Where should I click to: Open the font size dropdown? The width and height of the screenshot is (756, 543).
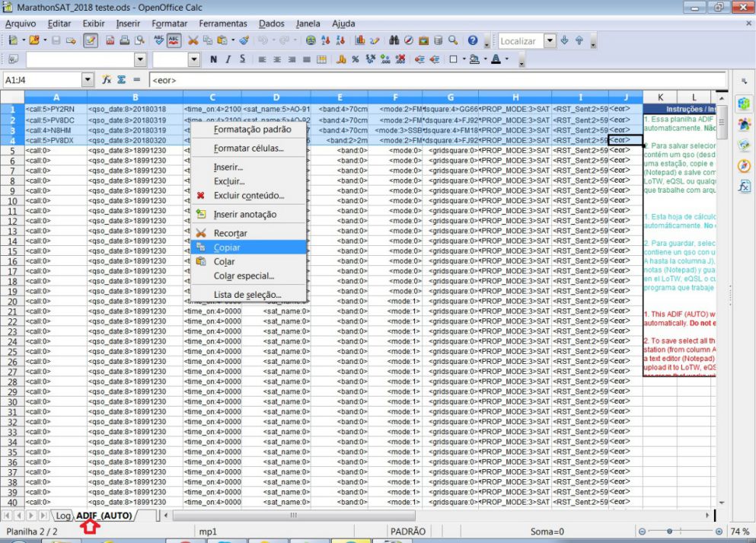click(193, 59)
